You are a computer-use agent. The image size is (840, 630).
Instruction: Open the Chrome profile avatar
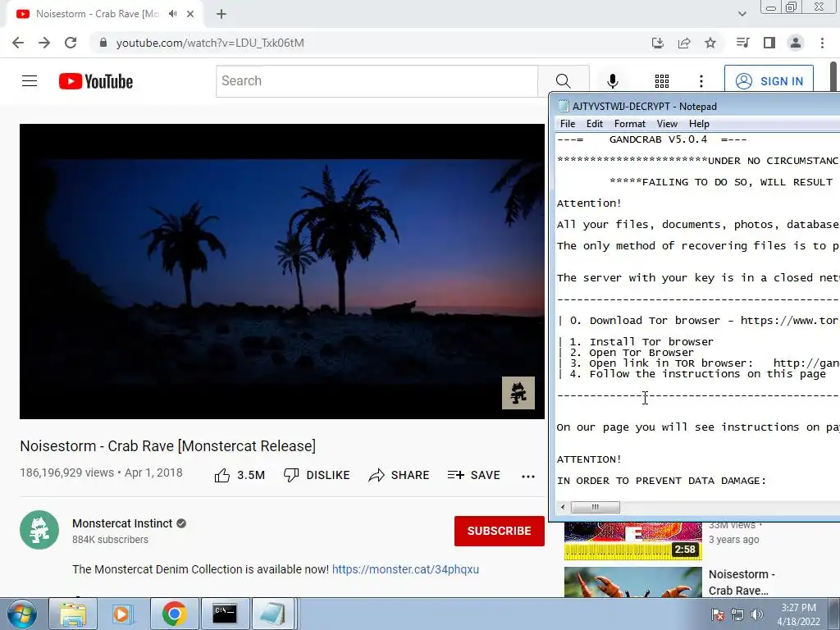pos(796,43)
